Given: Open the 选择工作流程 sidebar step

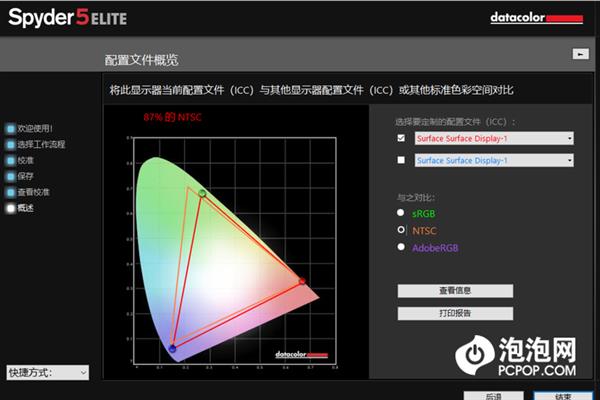Looking at the screenshot, I should click(x=41, y=145).
